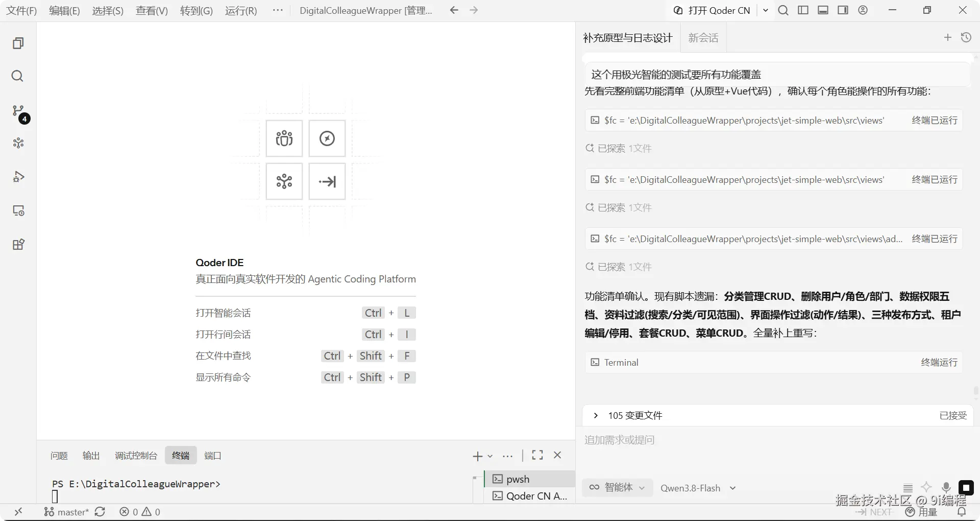Open Extensions view in activity bar
The height and width of the screenshot is (521, 980).
click(18, 244)
